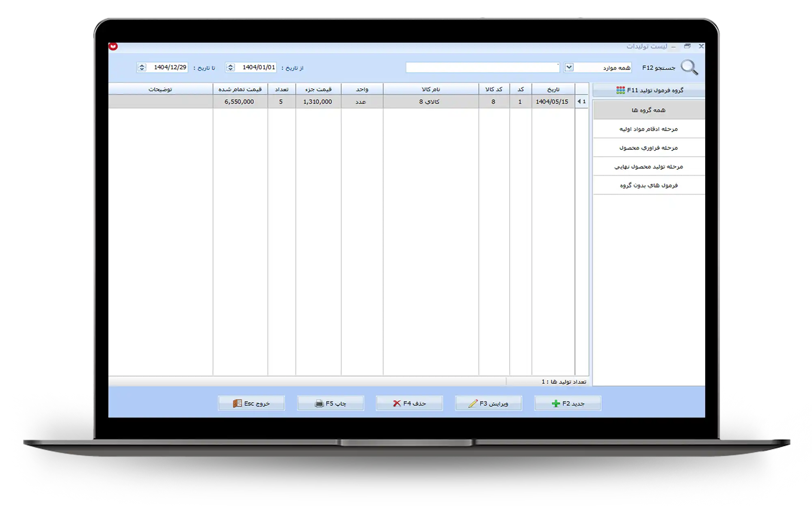Viewport: 812px width, 506px height.
Task: Click the نام کالا column header
Action: [431, 89]
